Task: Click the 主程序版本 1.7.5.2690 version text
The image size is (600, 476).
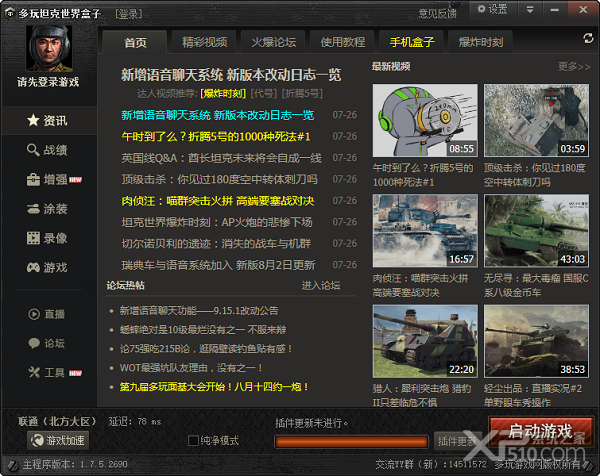Action: pos(75,464)
